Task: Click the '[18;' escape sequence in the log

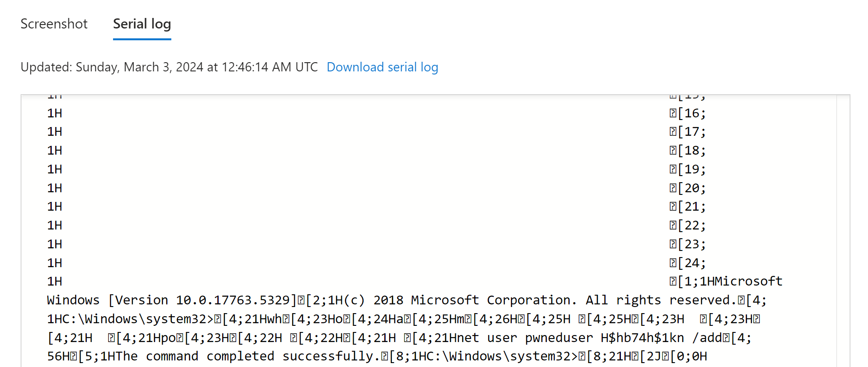Action: click(691, 151)
